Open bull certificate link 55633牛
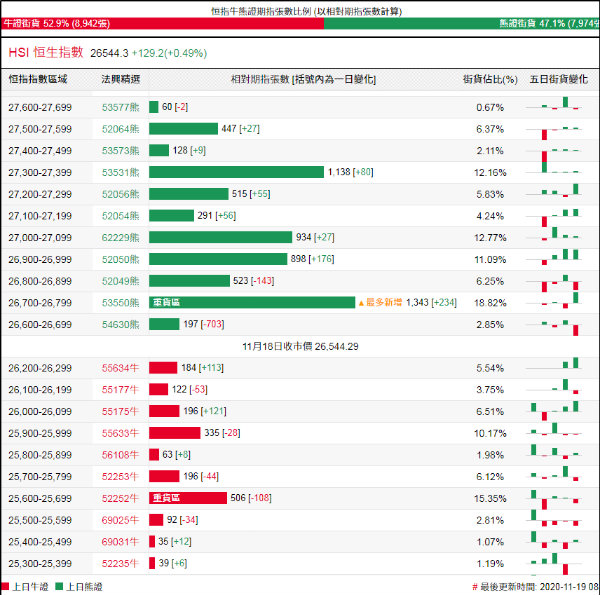The height and width of the screenshot is (595, 600). [x=120, y=433]
